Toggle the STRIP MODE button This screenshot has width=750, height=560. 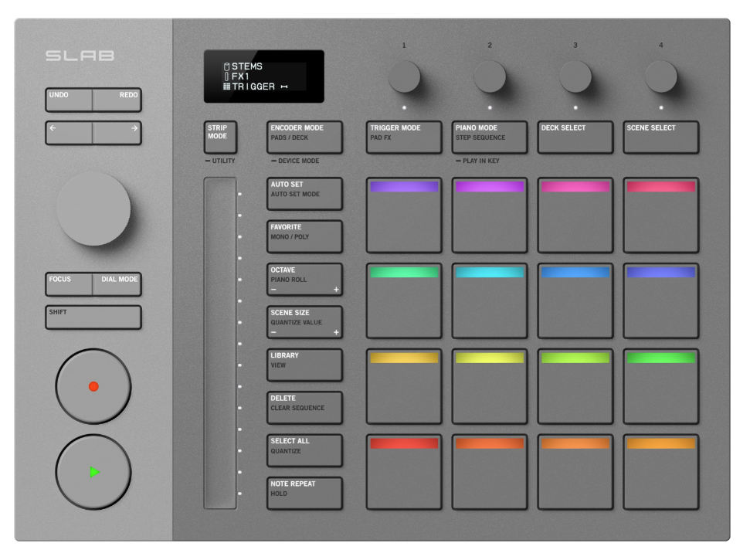coord(220,137)
